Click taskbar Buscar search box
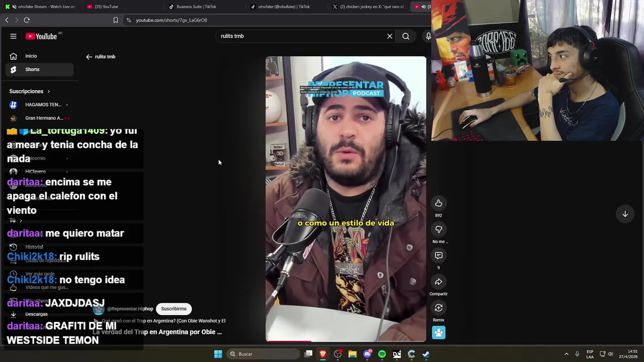 [262, 354]
